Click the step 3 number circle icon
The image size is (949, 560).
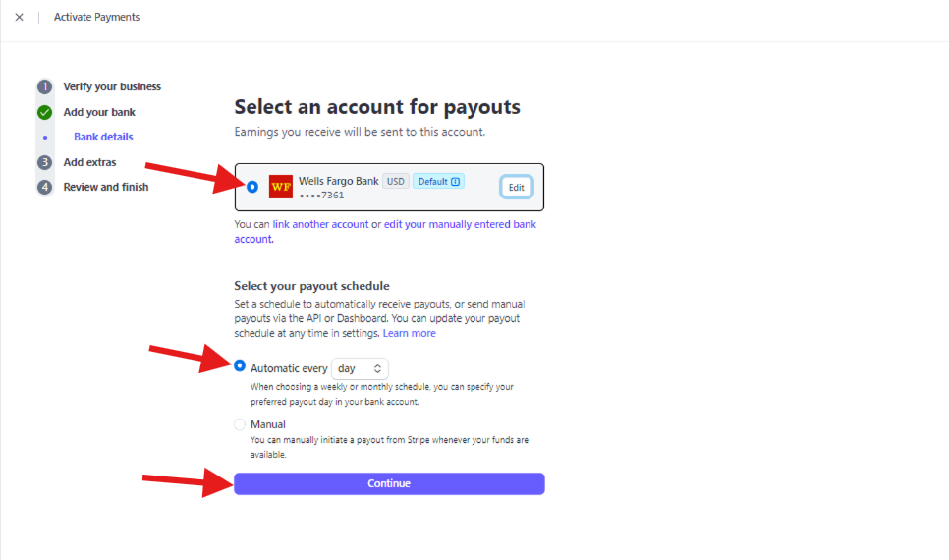[x=45, y=162]
